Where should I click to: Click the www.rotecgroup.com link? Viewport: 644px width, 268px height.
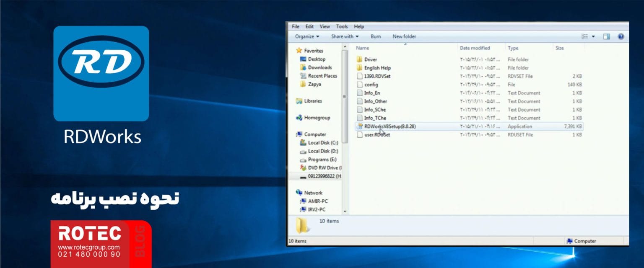[x=88, y=247]
